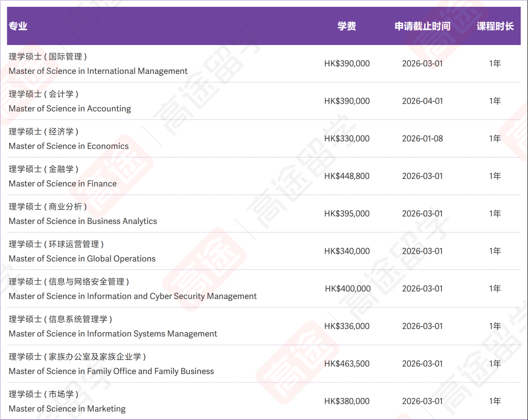Click the HK$448,800 tuition fee
The width and height of the screenshot is (528, 420).
(347, 176)
